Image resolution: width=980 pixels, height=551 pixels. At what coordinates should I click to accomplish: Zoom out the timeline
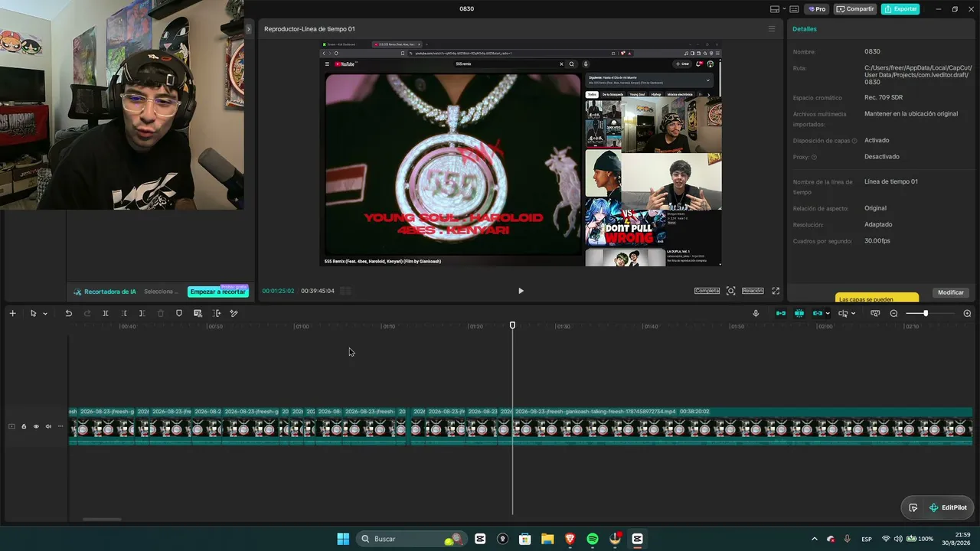pos(893,313)
